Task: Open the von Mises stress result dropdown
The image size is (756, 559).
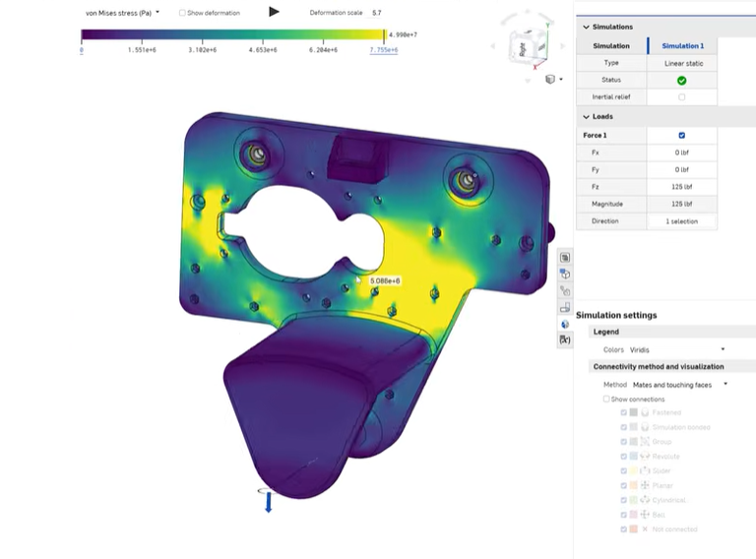Action: [x=123, y=13]
